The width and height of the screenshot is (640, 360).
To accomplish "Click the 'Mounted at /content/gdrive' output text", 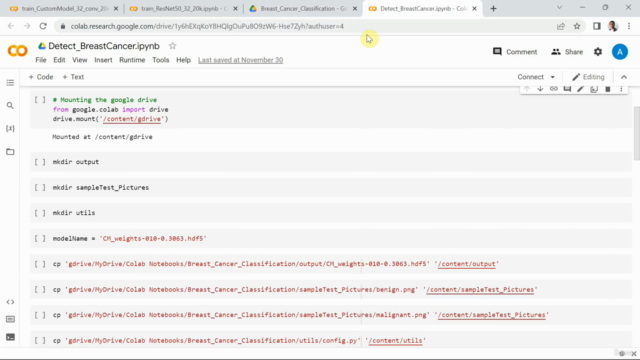I will point(102,137).
